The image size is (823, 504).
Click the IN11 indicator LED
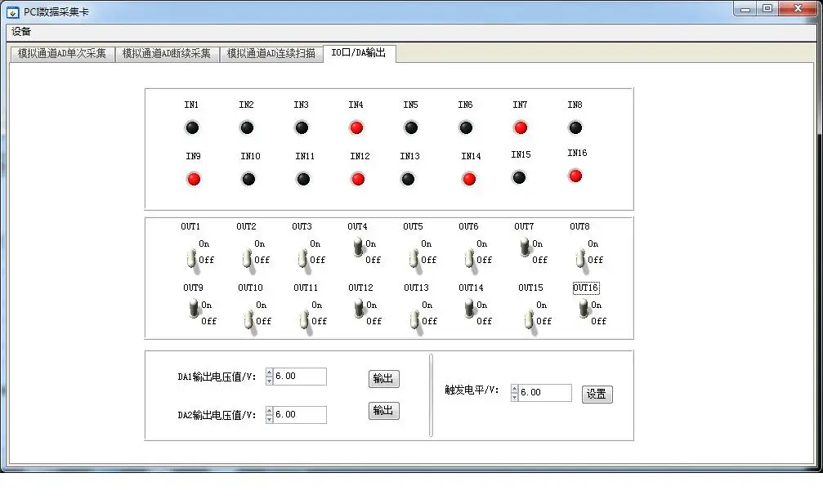point(303,179)
